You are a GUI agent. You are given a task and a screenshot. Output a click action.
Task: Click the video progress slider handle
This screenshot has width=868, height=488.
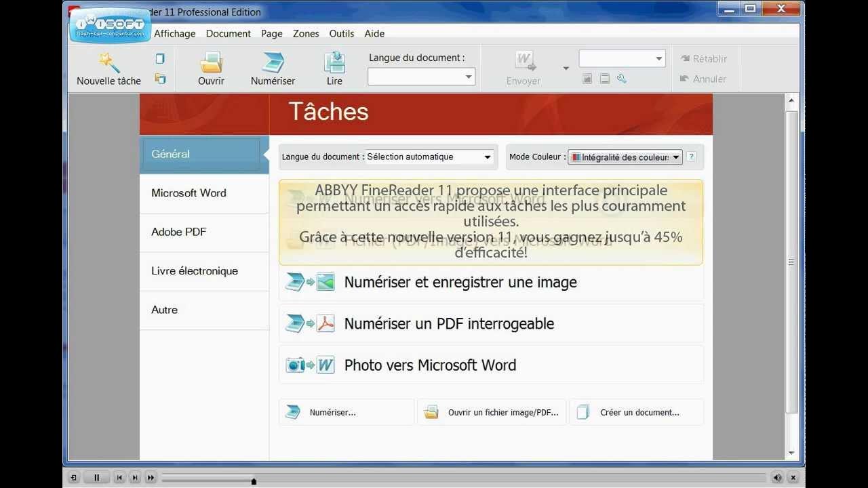pyautogui.click(x=254, y=481)
